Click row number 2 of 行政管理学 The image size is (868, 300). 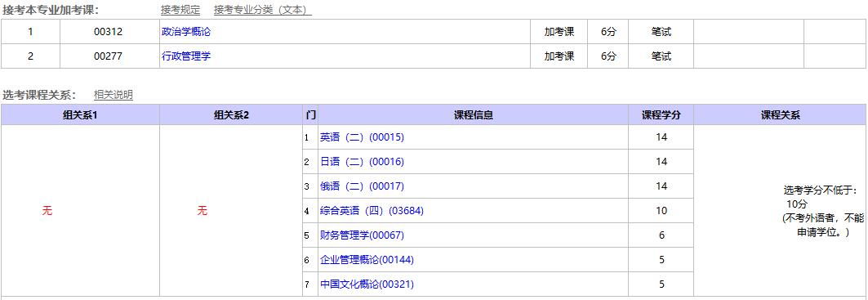pos(30,56)
